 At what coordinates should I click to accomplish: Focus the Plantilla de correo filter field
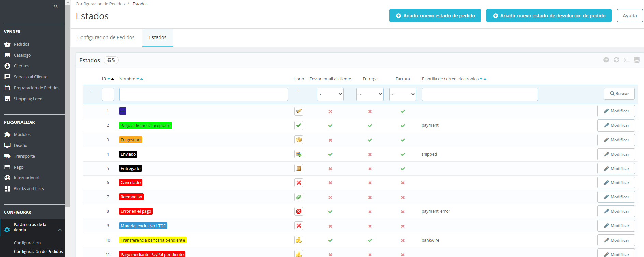click(480, 94)
